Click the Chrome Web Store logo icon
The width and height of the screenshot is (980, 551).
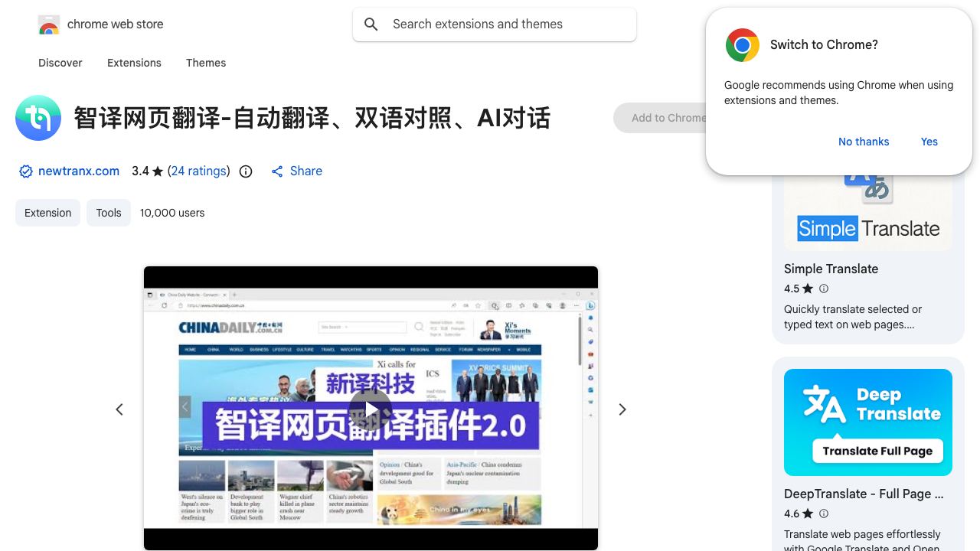[49, 24]
